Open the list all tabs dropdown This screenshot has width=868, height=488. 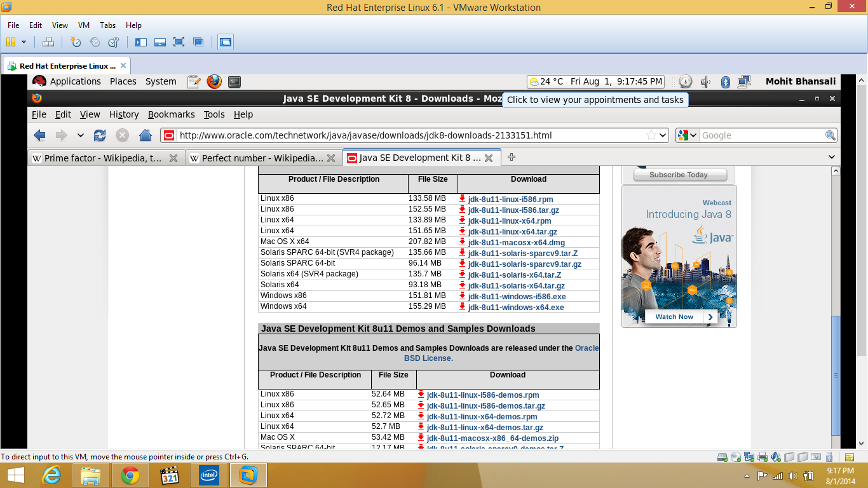point(832,157)
